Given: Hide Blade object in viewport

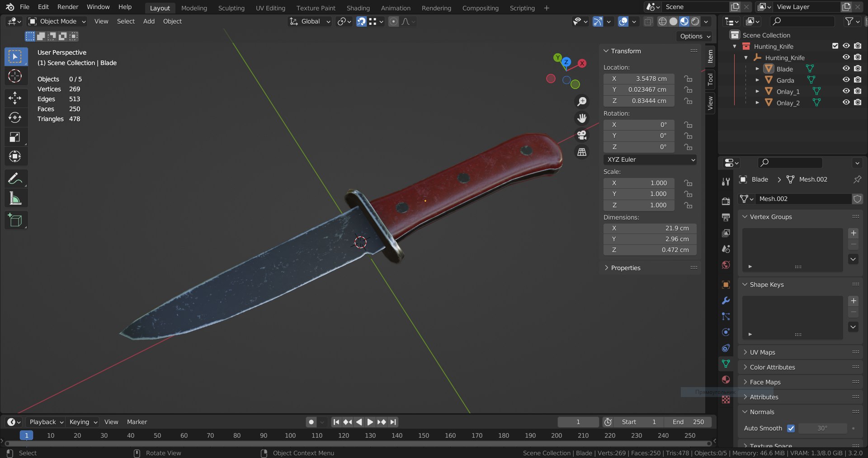Looking at the screenshot, I should 846,69.
